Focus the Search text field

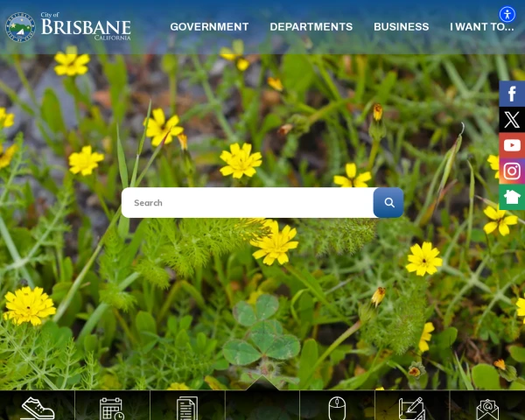coord(248,203)
